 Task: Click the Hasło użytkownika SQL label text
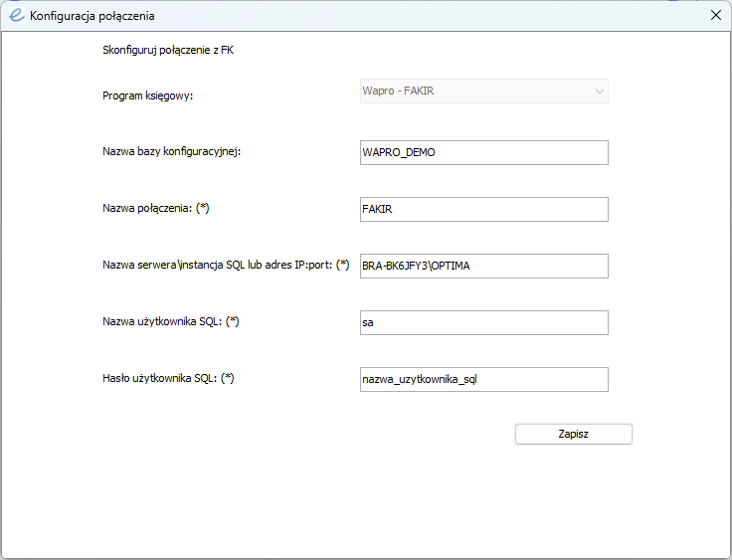160,378
